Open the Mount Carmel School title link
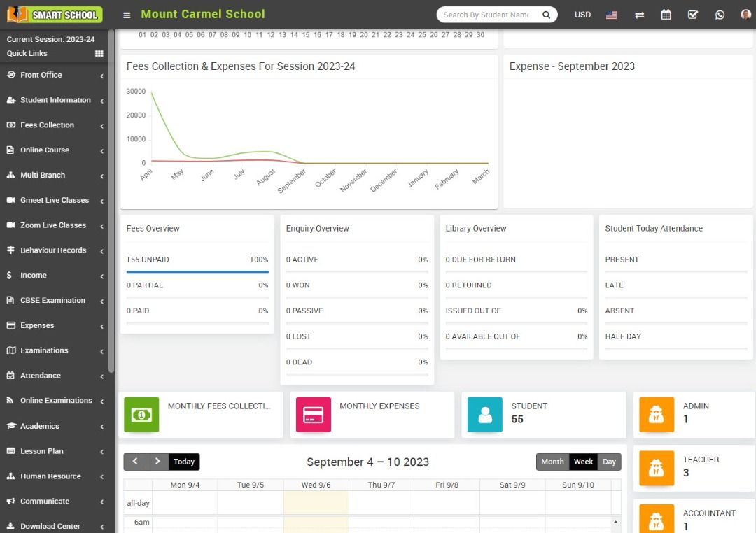The height and width of the screenshot is (533, 756). [203, 14]
